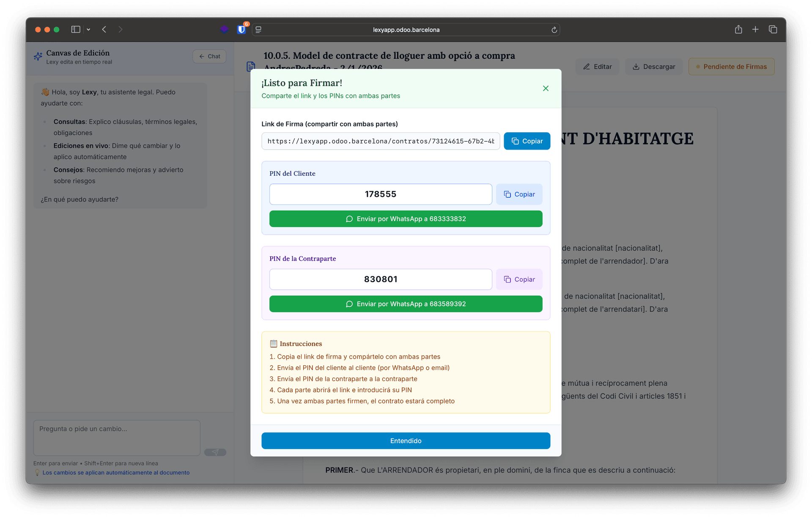
Task: Open the sidebar options chevron
Action: (89, 29)
